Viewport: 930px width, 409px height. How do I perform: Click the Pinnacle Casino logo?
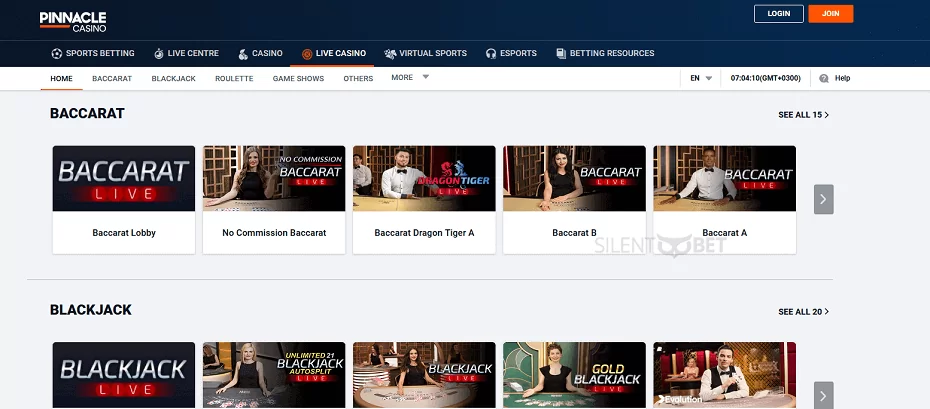click(73, 21)
